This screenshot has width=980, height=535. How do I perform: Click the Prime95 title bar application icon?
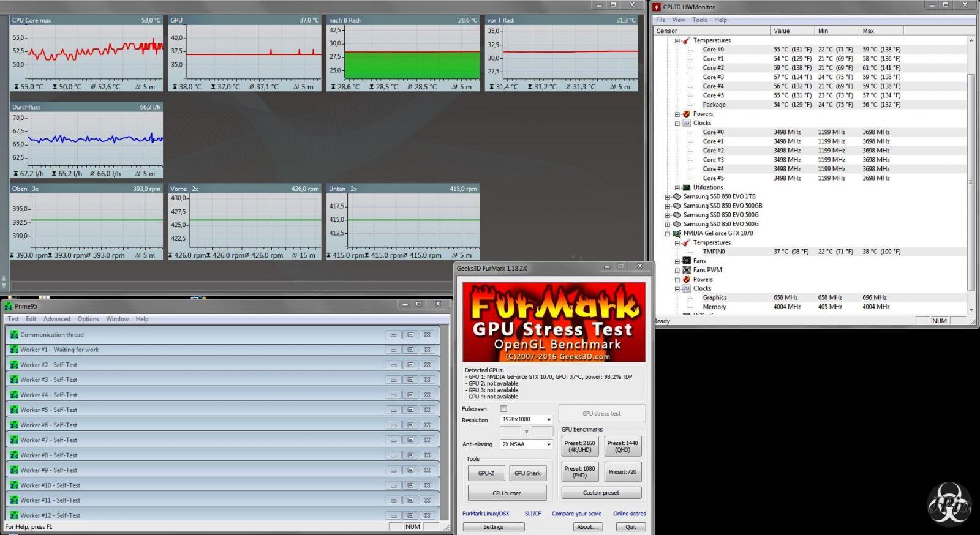coord(8,306)
